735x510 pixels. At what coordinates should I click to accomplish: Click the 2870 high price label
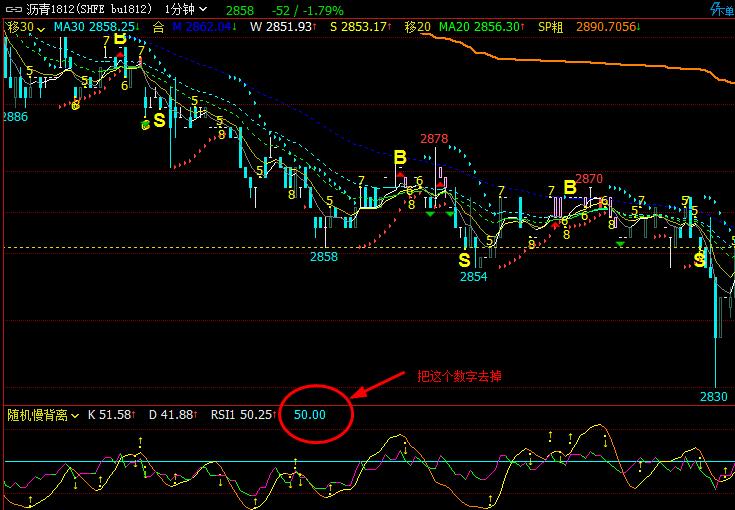(x=589, y=179)
